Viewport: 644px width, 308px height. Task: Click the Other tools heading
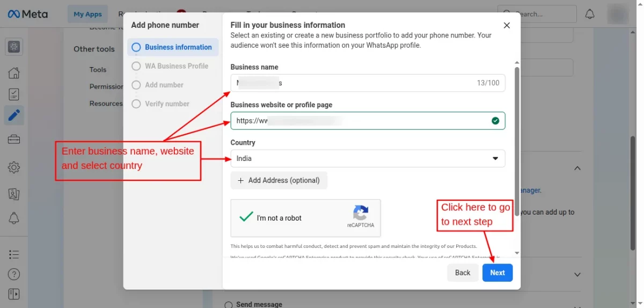(94, 49)
